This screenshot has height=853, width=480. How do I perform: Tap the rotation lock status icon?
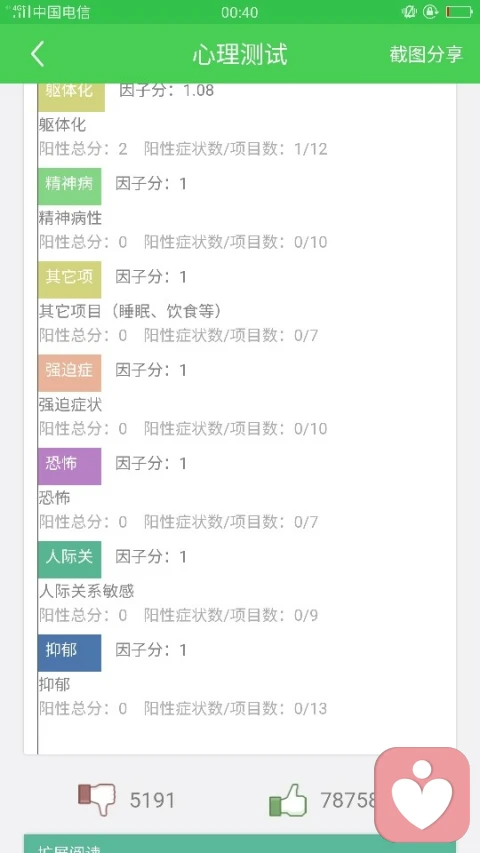click(430, 11)
